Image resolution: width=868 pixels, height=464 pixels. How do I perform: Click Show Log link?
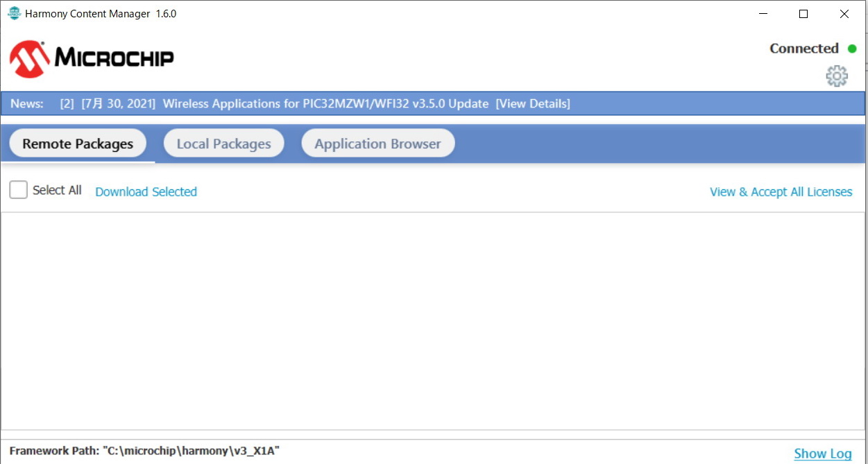click(822, 454)
